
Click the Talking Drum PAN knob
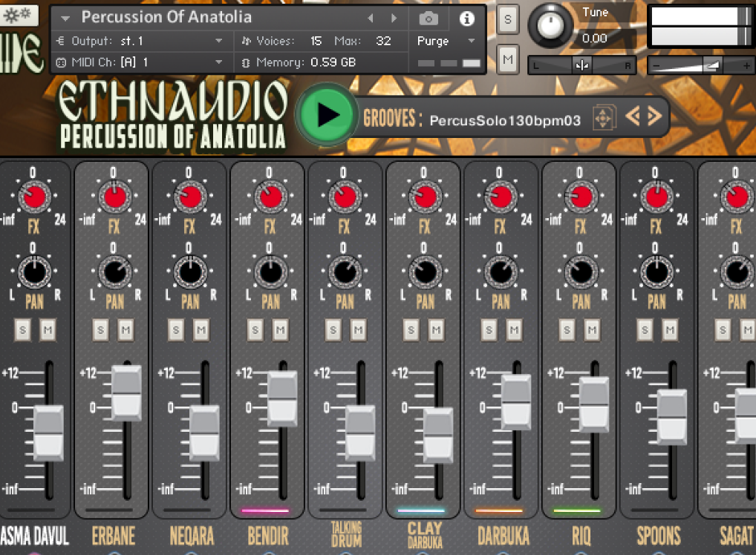tap(345, 272)
